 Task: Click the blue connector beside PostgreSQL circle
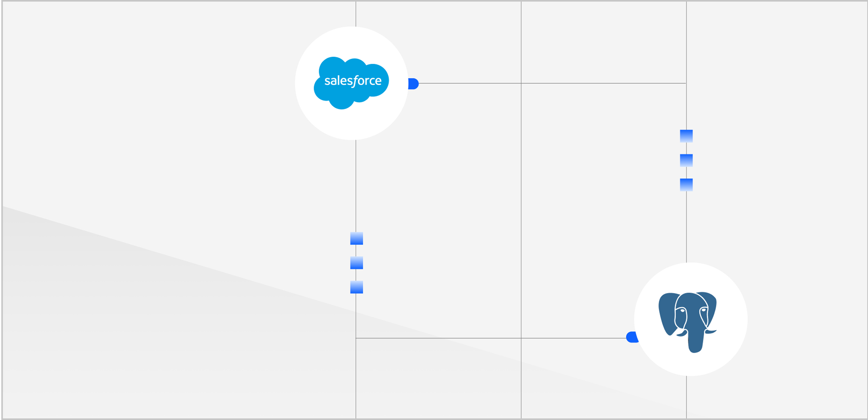click(x=632, y=337)
